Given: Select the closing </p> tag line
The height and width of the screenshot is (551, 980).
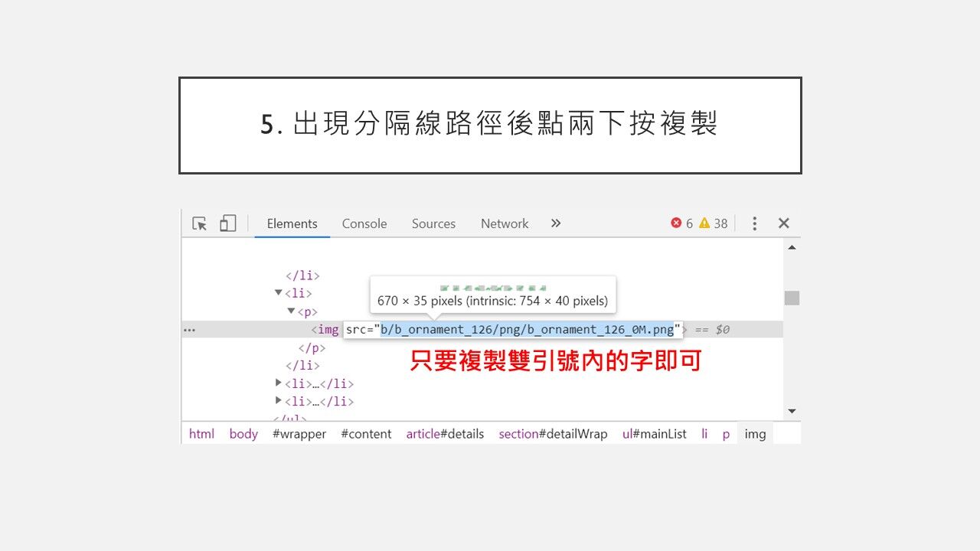Looking at the screenshot, I should coord(312,347).
